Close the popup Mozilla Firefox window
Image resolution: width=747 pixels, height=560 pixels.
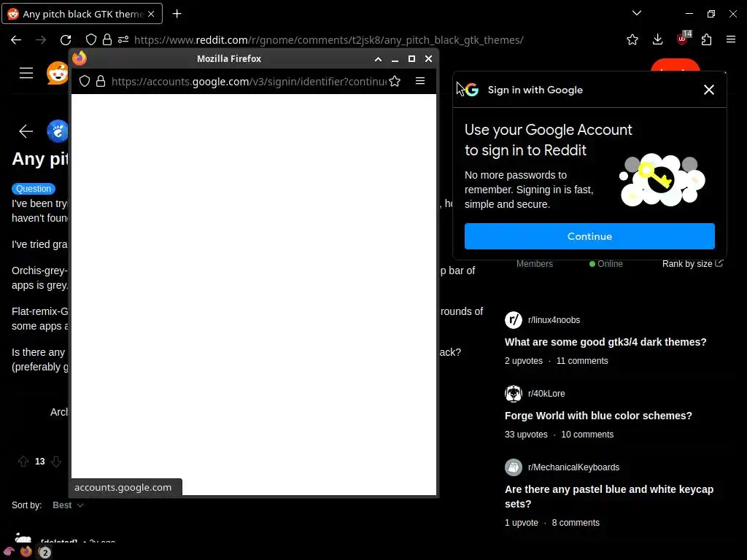tap(428, 58)
